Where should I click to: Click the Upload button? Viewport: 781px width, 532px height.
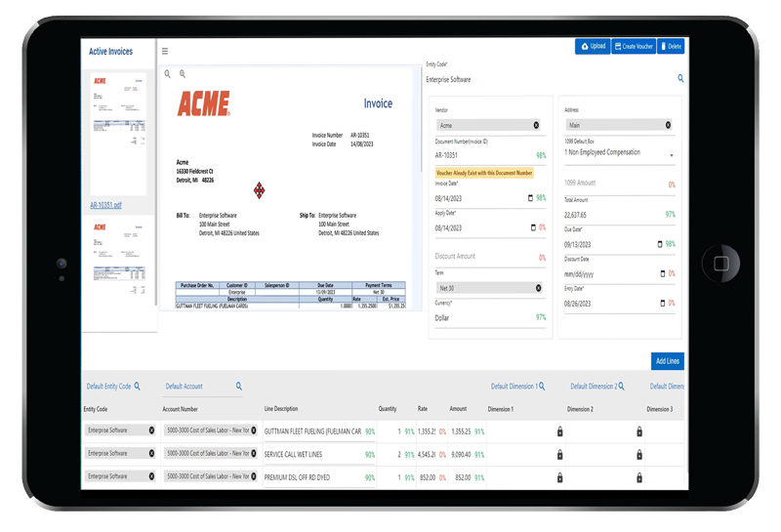pos(593,46)
